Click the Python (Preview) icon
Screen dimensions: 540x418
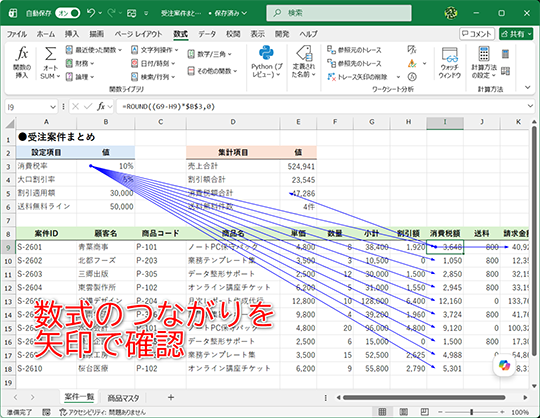tap(266, 53)
